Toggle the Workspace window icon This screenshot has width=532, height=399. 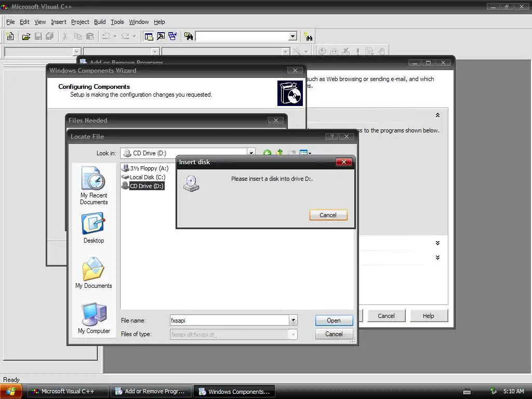pyautogui.click(x=149, y=36)
